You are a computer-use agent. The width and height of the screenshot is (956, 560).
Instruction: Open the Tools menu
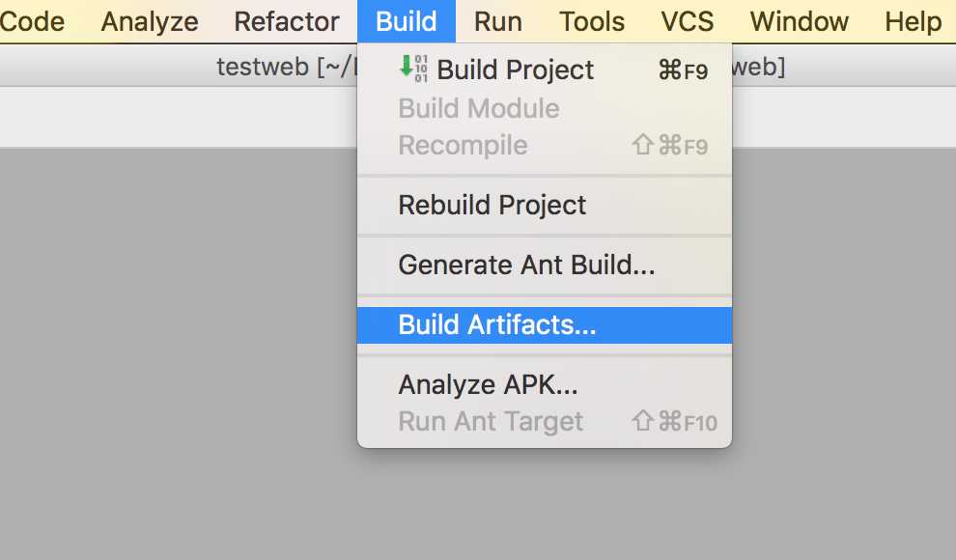click(592, 21)
